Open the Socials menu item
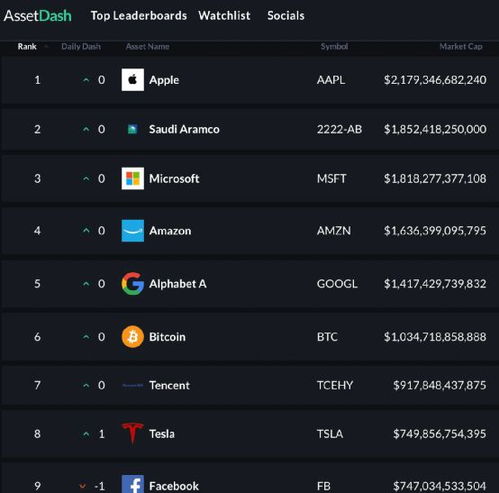This screenshot has width=499, height=493. 286,16
